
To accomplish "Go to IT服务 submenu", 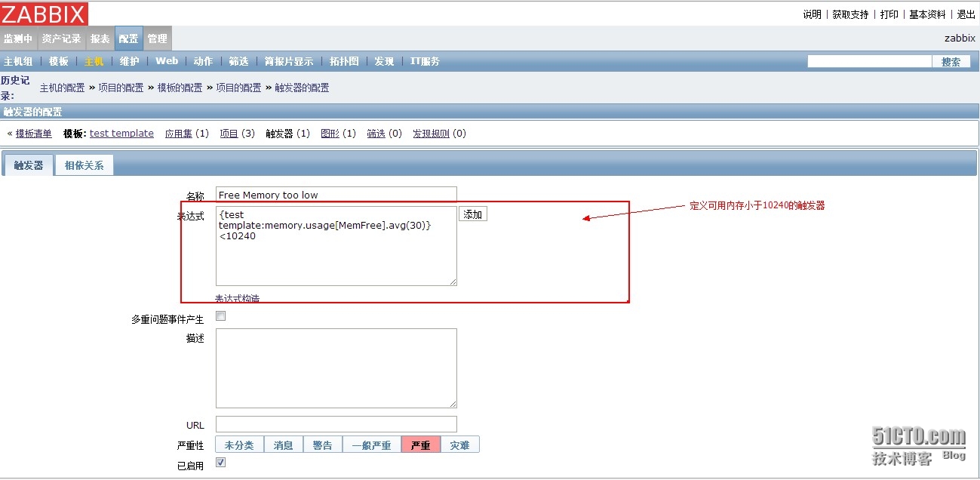I will coord(425,62).
